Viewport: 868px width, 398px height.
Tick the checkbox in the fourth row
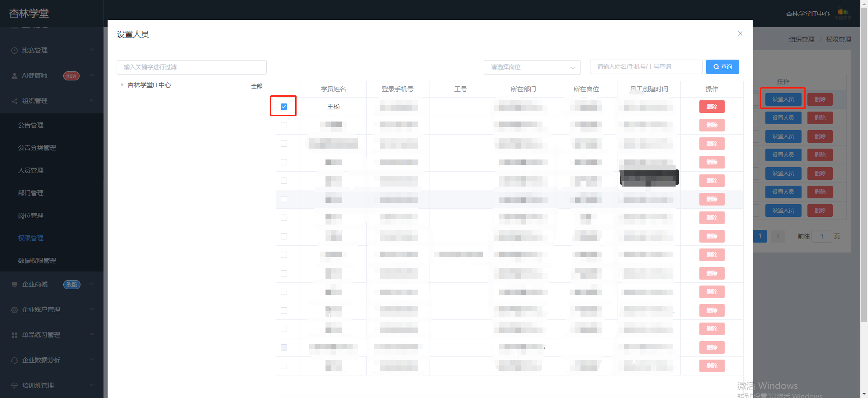284,162
